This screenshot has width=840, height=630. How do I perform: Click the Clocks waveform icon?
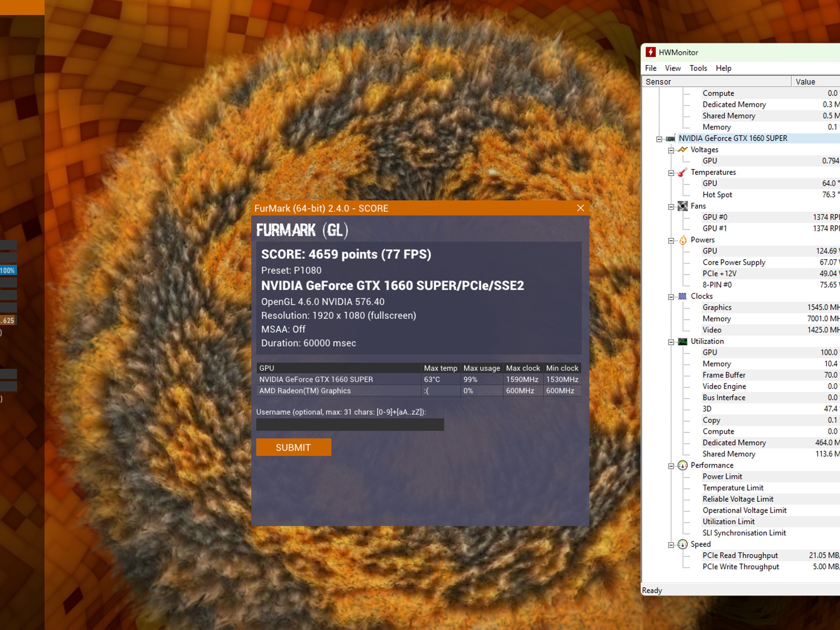tap(682, 296)
